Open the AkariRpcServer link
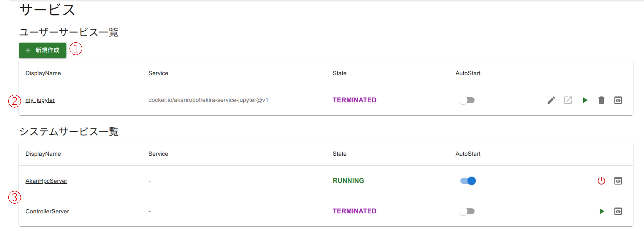 point(46,181)
